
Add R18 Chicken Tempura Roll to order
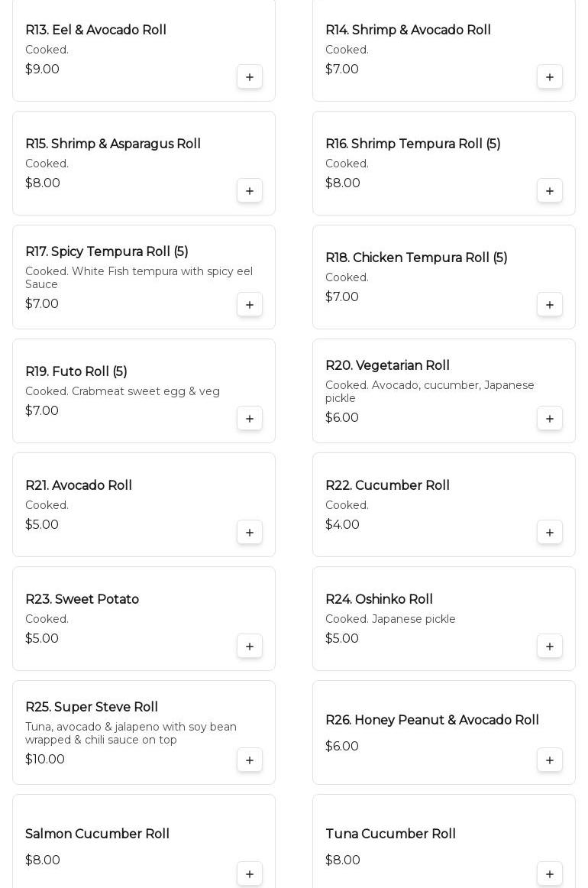pos(550,305)
